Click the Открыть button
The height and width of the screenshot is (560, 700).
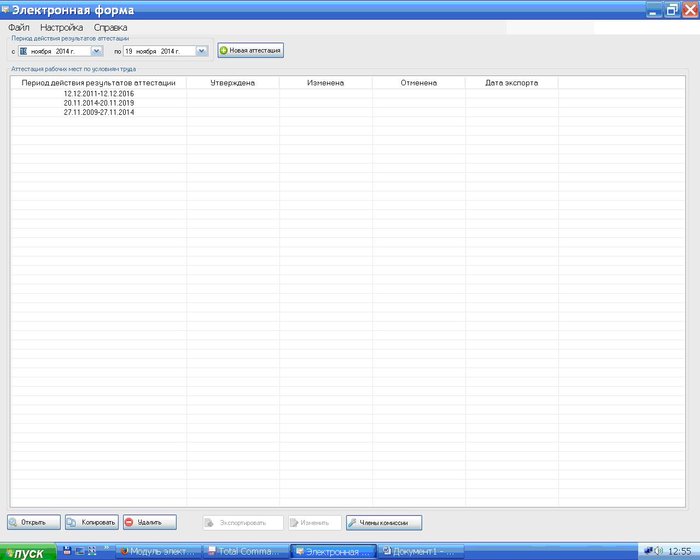pos(34,522)
